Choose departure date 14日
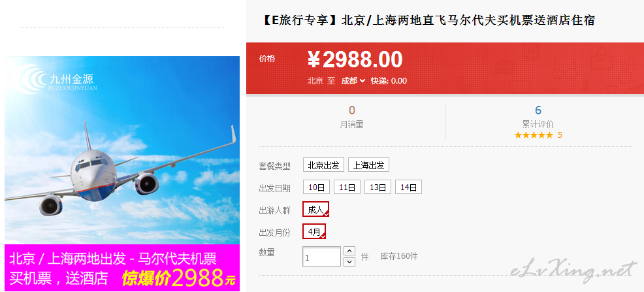The image size is (644, 292). 408,187
